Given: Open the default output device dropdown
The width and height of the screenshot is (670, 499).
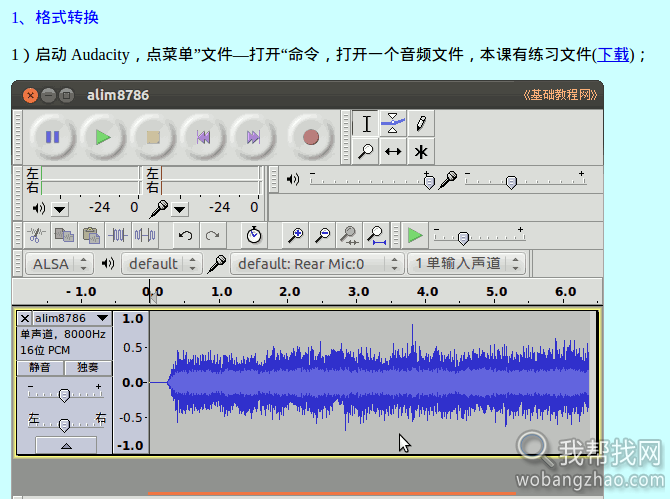Looking at the screenshot, I should (162, 264).
